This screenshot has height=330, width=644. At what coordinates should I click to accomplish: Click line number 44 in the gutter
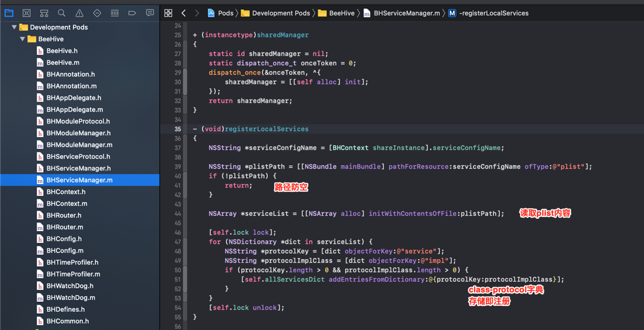tap(178, 214)
